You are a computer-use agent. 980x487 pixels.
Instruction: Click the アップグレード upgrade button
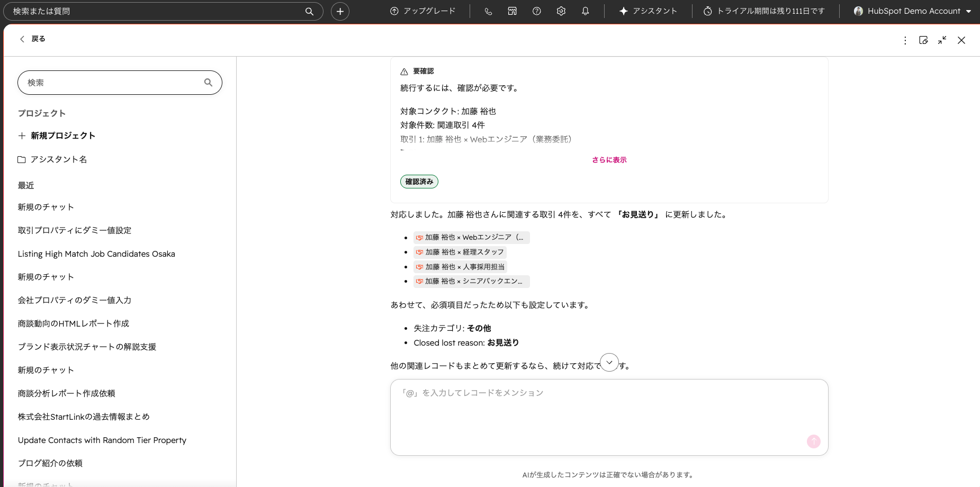[422, 11]
